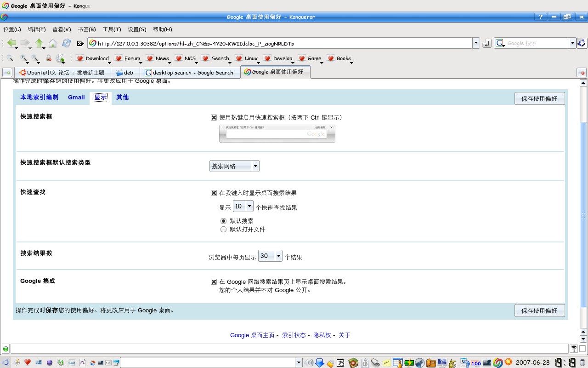Expand the URL history dropdown arrow
This screenshot has width=588, height=368.
pyautogui.click(x=476, y=43)
